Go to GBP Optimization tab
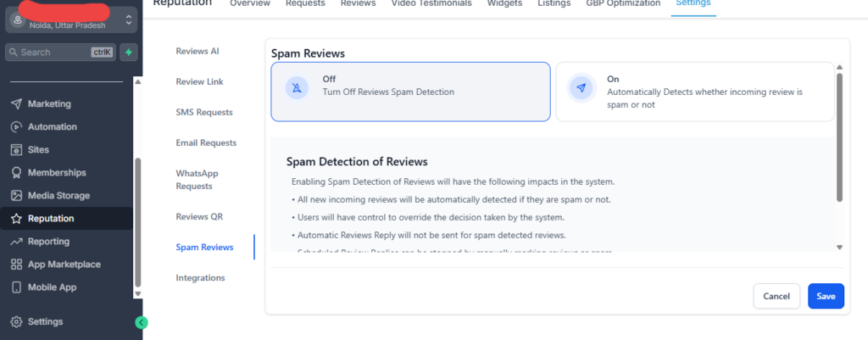 (x=623, y=3)
